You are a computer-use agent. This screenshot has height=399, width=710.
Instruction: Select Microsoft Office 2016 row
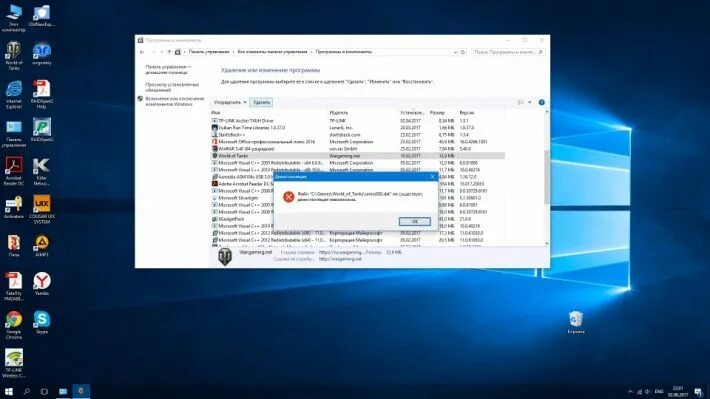point(358,142)
